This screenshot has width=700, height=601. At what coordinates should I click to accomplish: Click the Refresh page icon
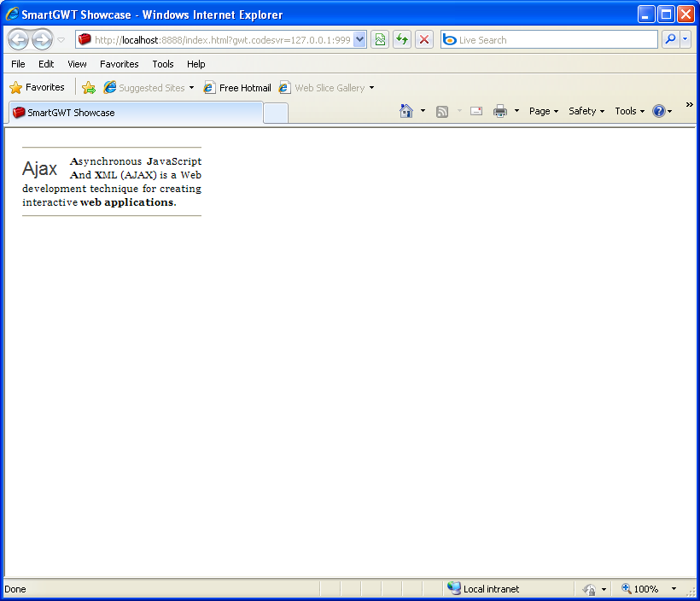pos(401,40)
